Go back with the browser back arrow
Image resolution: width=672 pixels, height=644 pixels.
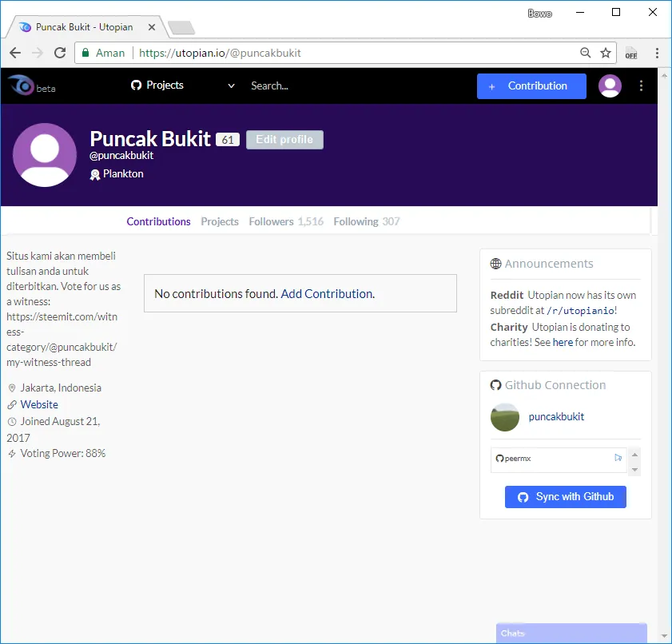(x=15, y=53)
